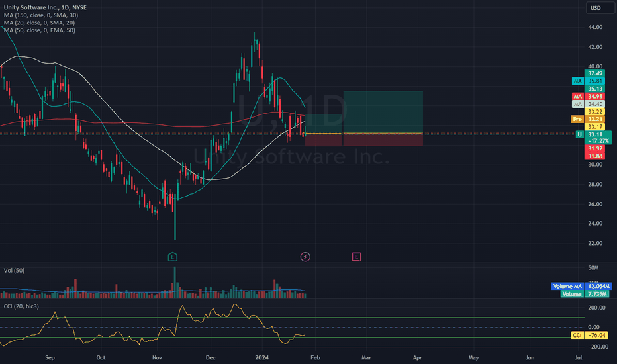Select the CCI (20, hlc3) indicator legend
The height and width of the screenshot is (364, 617).
tap(21, 306)
